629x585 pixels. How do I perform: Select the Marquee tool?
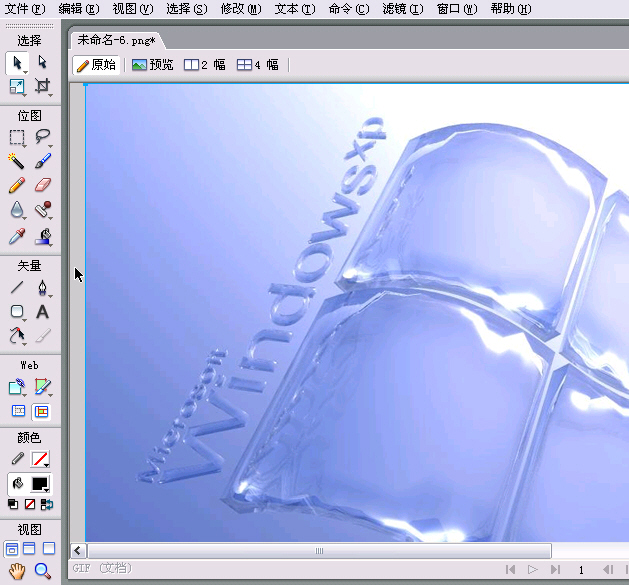tap(17, 137)
